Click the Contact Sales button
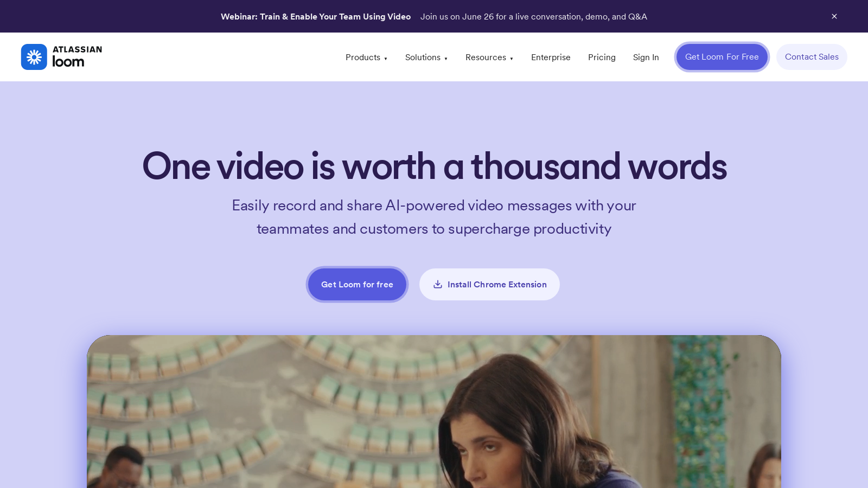 [812, 57]
